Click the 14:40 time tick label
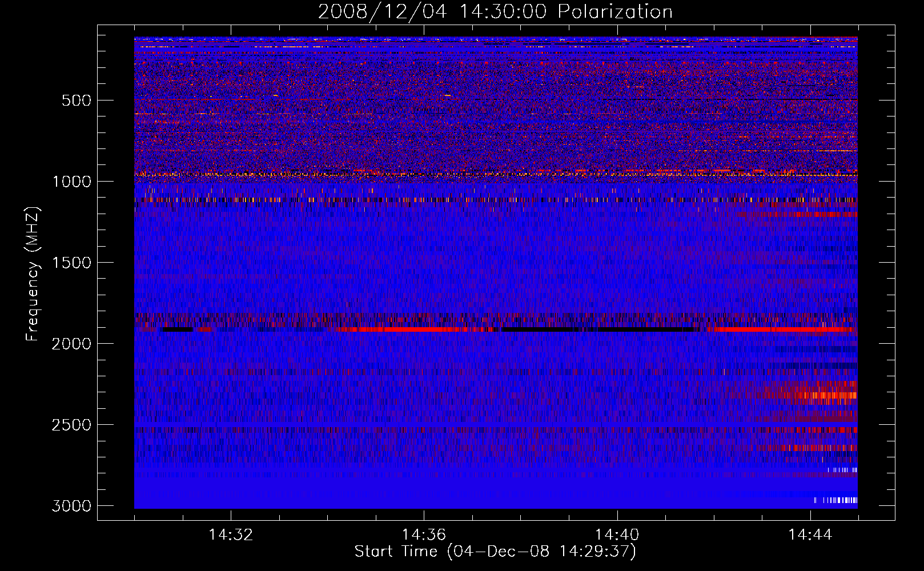924x571 pixels. point(617,535)
